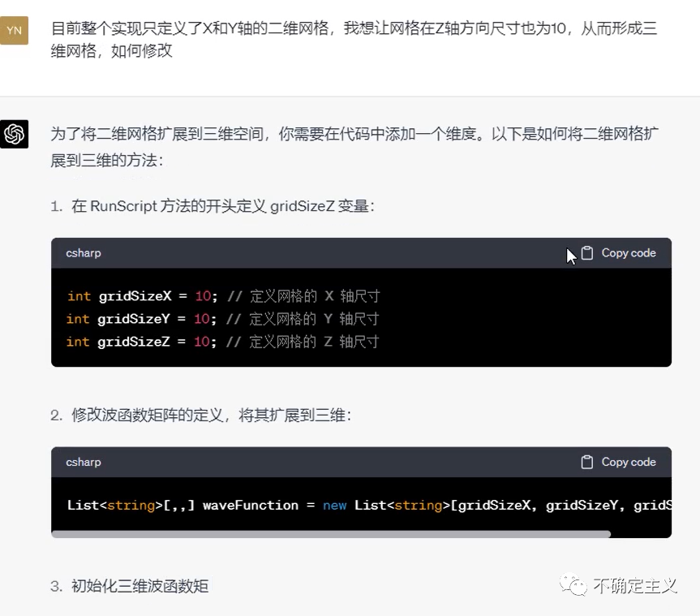Click the user's question about the Z-axis grid
This screenshot has height=616, width=700.
pos(354,40)
